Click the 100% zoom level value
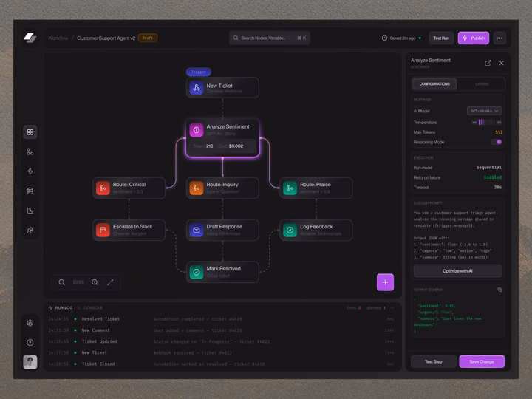 pos(78,282)
